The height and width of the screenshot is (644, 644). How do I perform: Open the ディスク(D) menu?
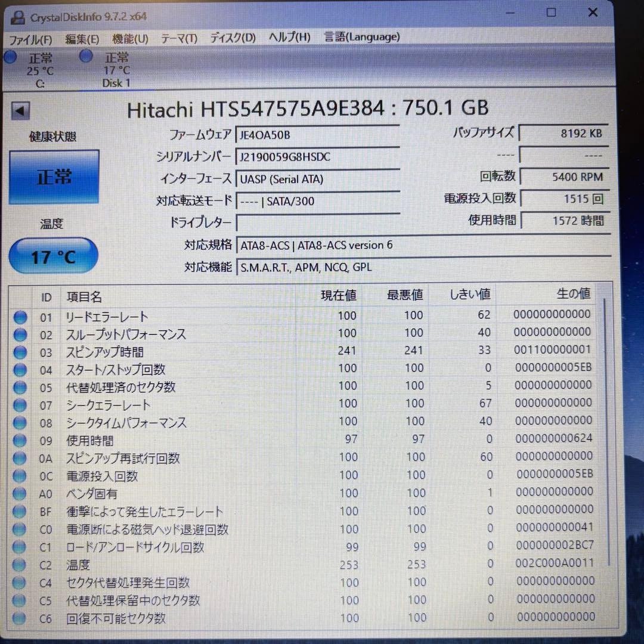point(233,38)
